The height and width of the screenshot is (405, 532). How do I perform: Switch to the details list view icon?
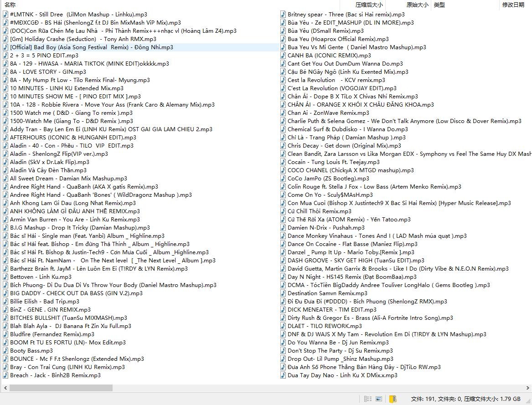pyautogui.click(x=367, y=399)
